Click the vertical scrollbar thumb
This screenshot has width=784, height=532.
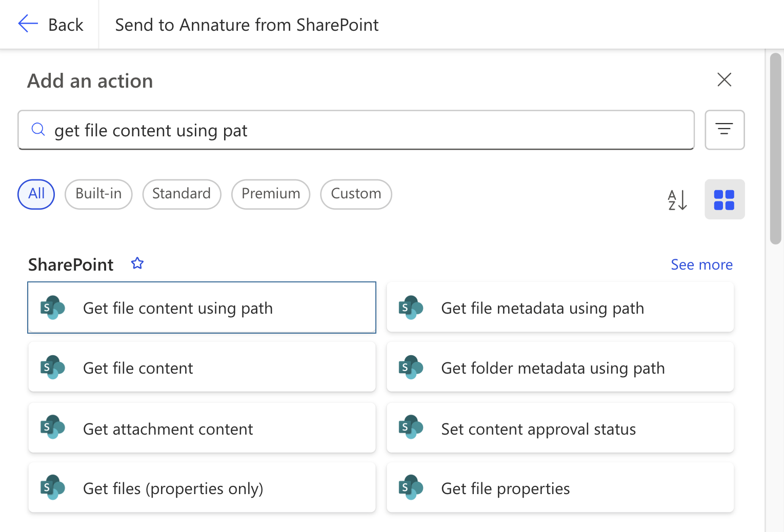[775, 149]
